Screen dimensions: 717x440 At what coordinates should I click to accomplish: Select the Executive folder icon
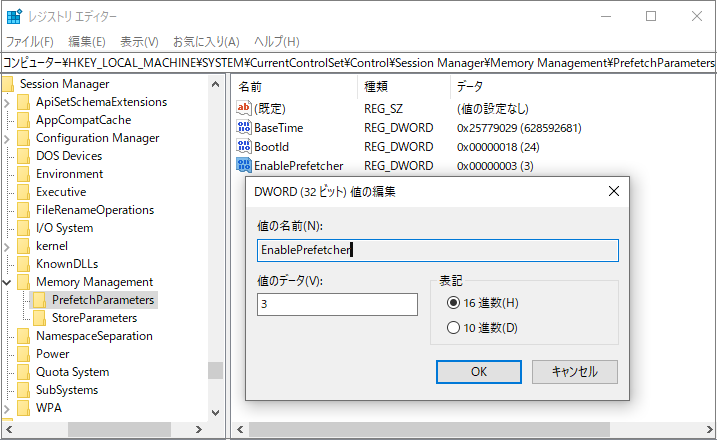click(23, 192)
